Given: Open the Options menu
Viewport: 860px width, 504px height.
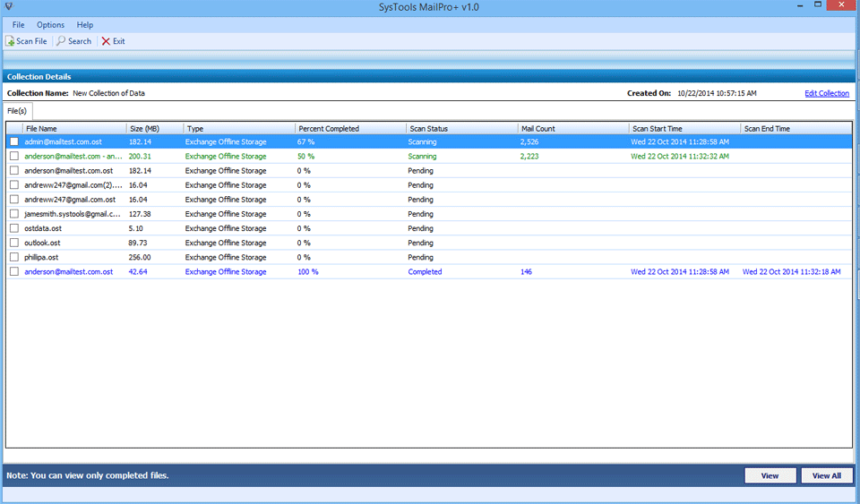Looking at the screenshot, I should pos(50,25).
